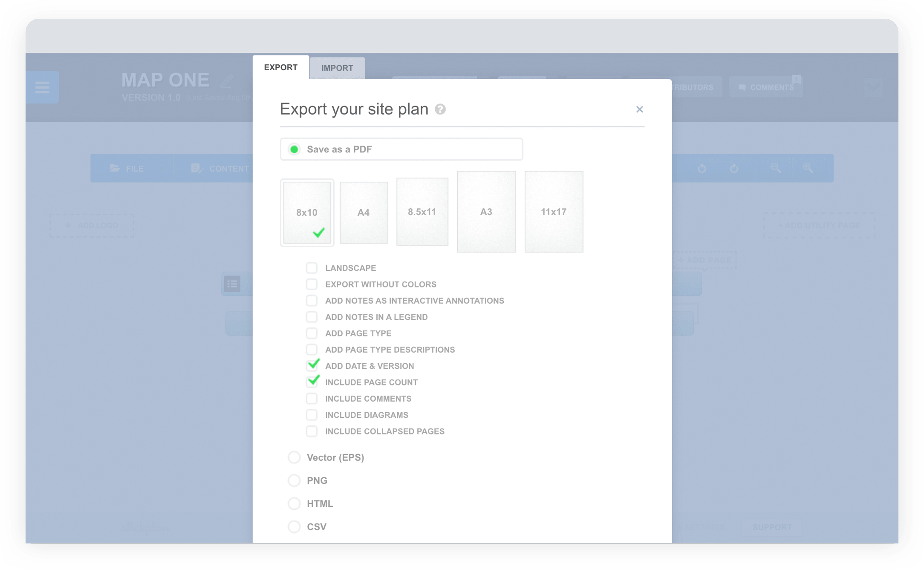924x569 pixels.
Task: Close the export dialog
Action: click(x=639, y=109)
